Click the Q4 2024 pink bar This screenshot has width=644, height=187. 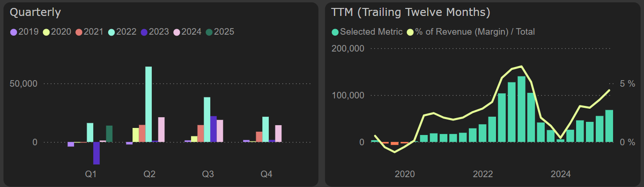pyautogui.click(x=278, y=134)
